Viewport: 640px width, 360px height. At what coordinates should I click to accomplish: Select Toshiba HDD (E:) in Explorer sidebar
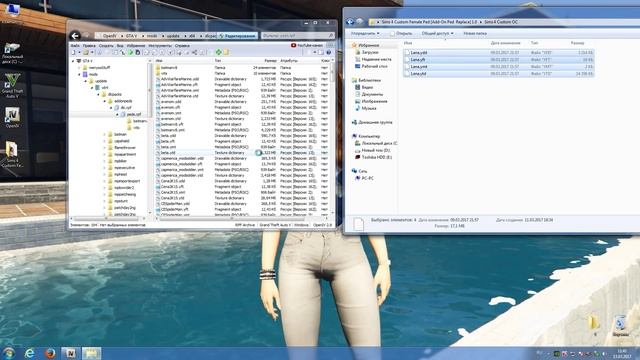pyautogui.click(x=373, y=157)
